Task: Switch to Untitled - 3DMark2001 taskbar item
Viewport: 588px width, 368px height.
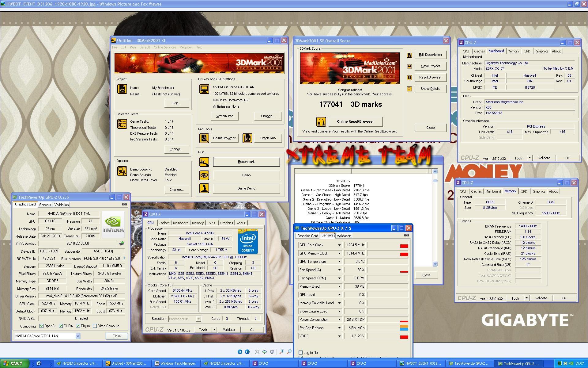Action: [127, 363]
